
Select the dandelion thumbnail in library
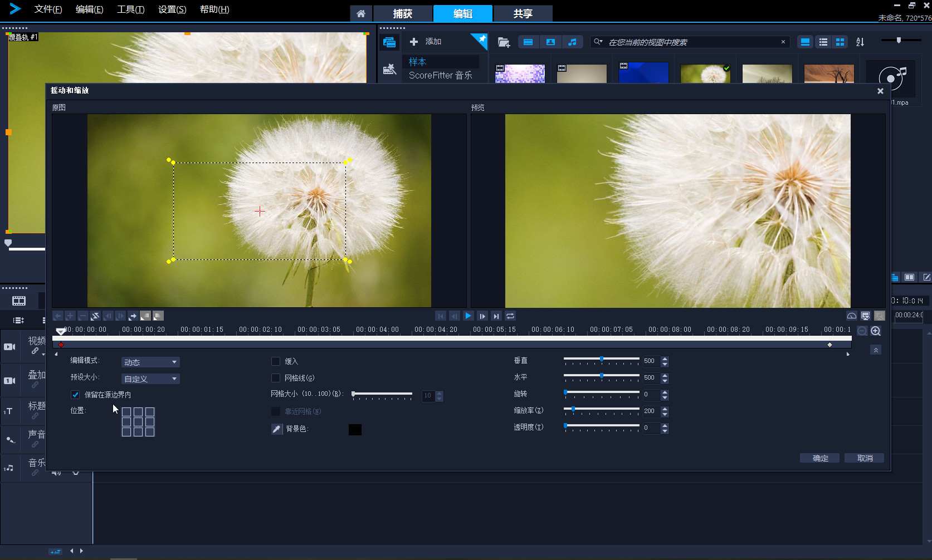pyautogui.click(x=705, y=73)
